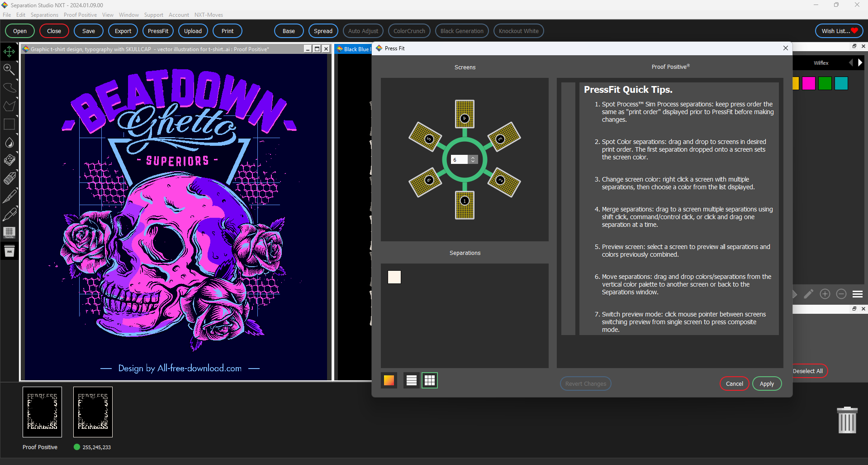The width and height of the screenshot is (868, 465).
Task: Click the Export button
Action: [x=123, y=31]
